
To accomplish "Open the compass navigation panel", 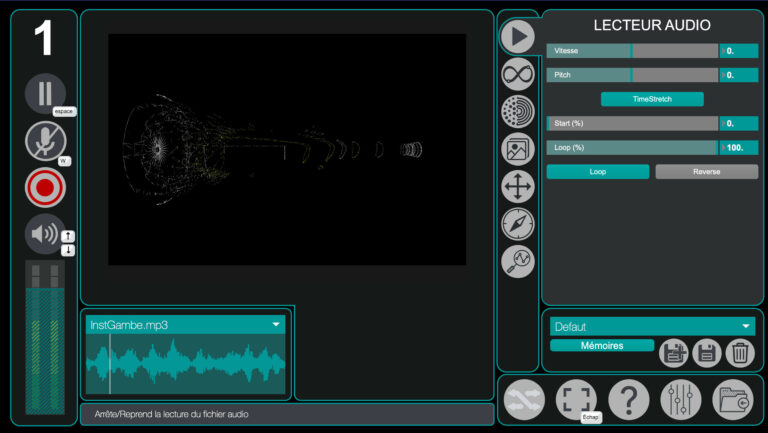I will (x=517, y=224).
